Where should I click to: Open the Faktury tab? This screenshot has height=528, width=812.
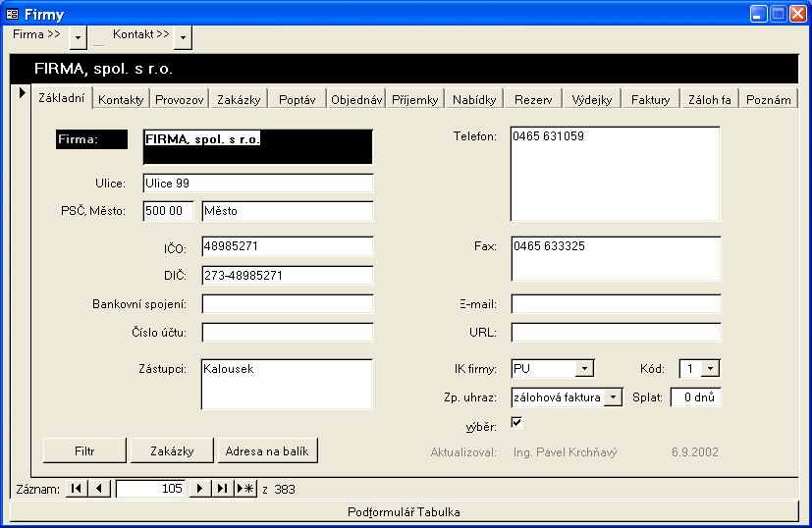(x=650, y=99)
